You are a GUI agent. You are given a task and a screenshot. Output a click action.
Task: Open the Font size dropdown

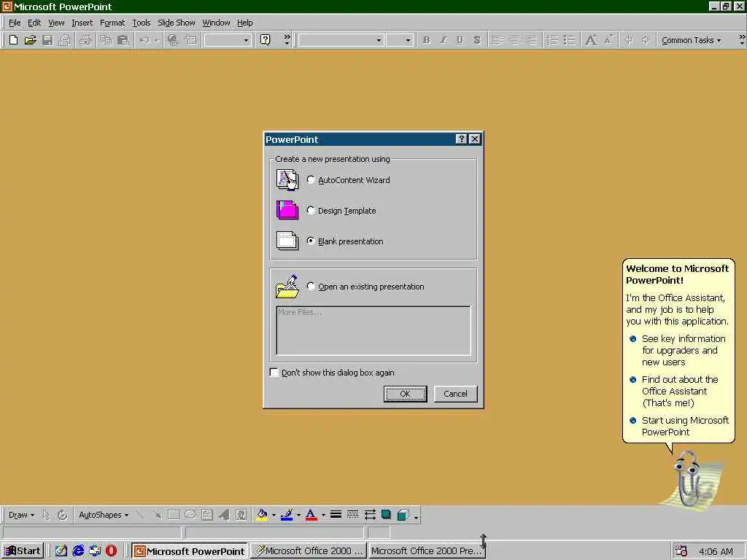click(408, 41)
